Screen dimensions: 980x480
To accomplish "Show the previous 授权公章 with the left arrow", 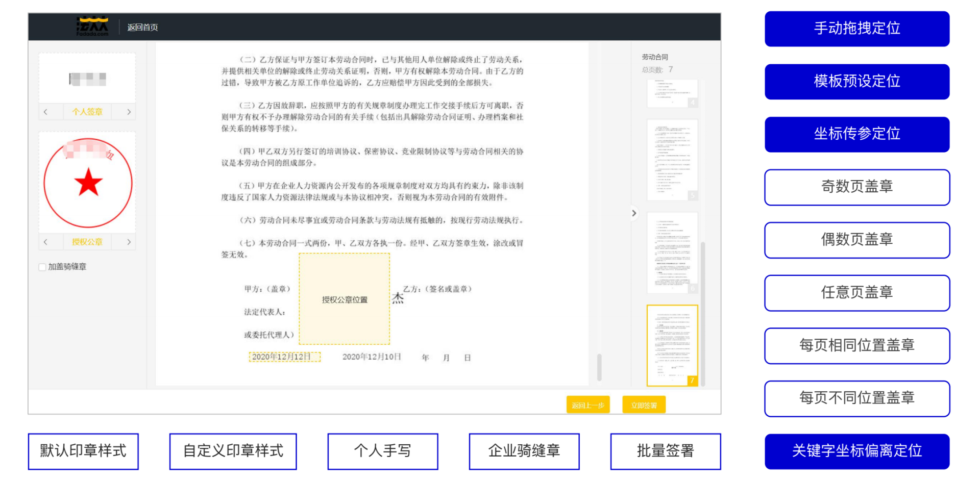I will pos(45,242).
